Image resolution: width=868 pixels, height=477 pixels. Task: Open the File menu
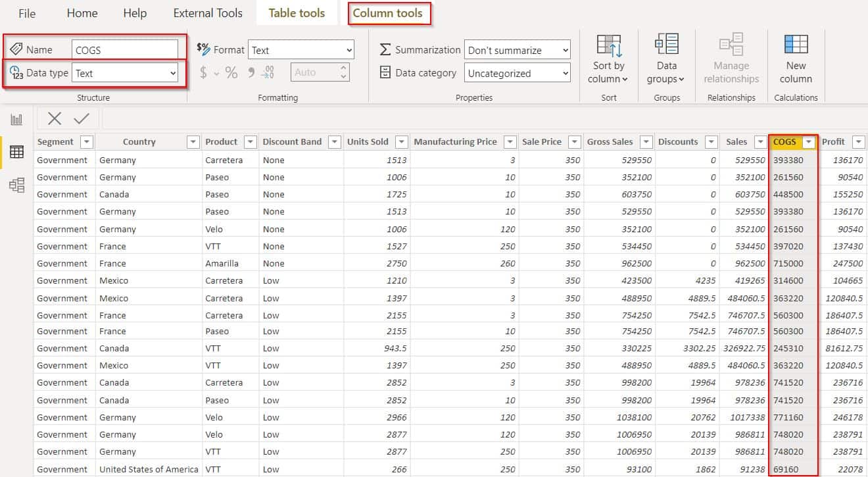click(x=27, y=13)
